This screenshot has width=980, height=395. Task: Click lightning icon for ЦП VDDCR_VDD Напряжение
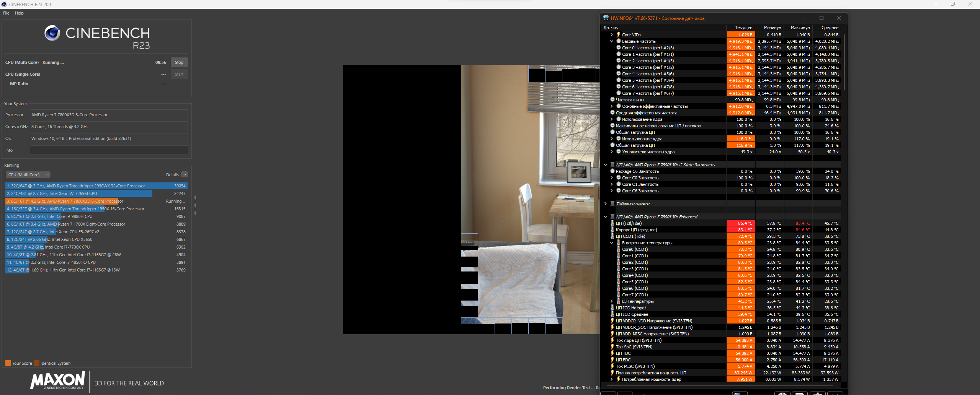(x=612, y=321)
